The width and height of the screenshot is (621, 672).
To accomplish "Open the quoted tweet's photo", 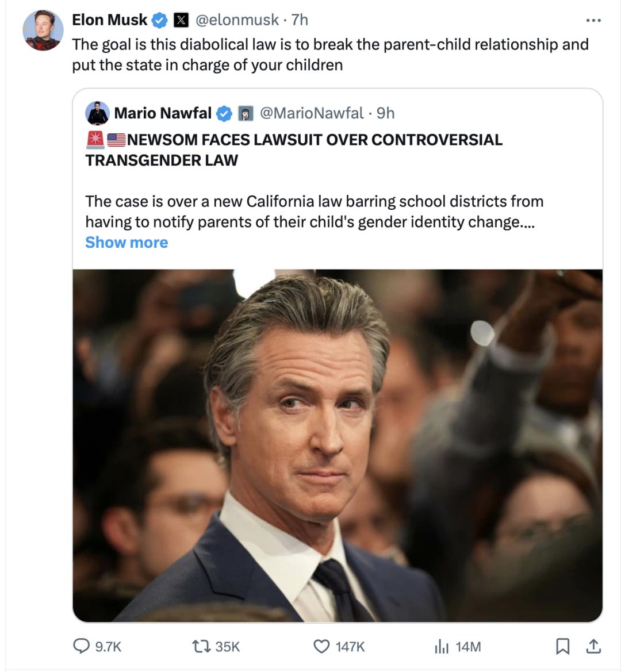I will [338, 446].
